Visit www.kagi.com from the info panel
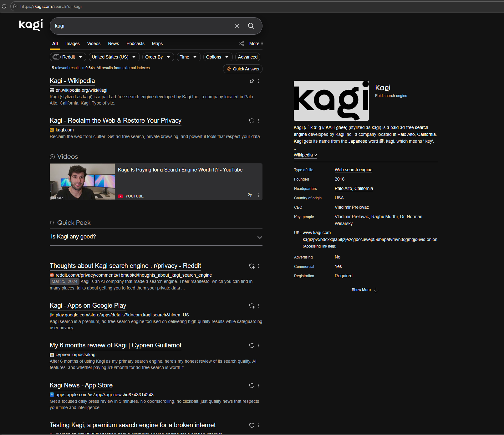504x435 pixels. (x=317, y=233)
